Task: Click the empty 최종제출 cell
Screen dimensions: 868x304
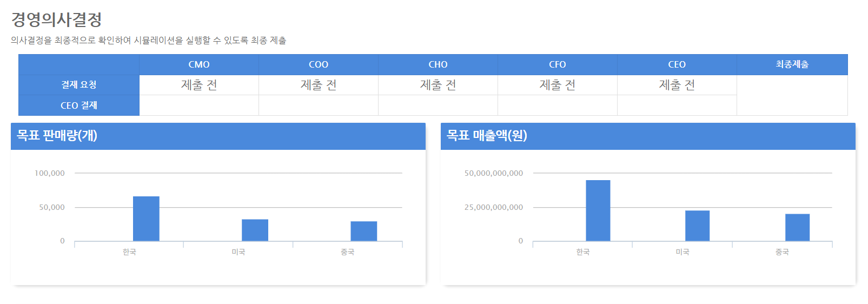Action: [x=792, y=95]
